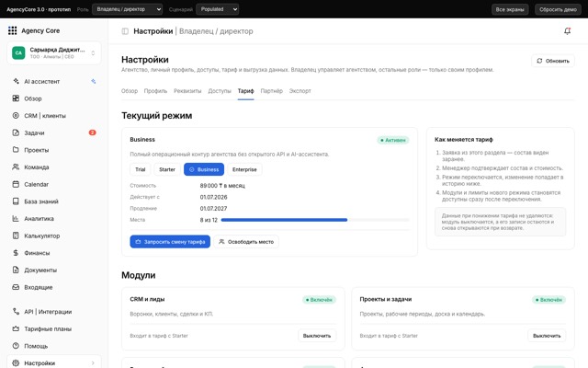Image resolution: width=588 pixels, height=368 pixels.
Task: Click the Включён badge on Проекты и задачи
Action: (549, 300)
